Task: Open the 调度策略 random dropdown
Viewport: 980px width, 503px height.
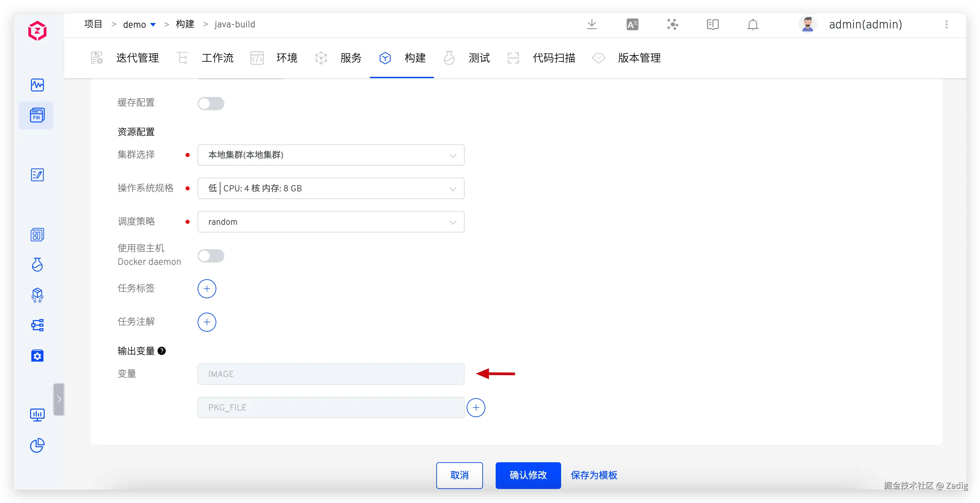Action: click(331, 222)
